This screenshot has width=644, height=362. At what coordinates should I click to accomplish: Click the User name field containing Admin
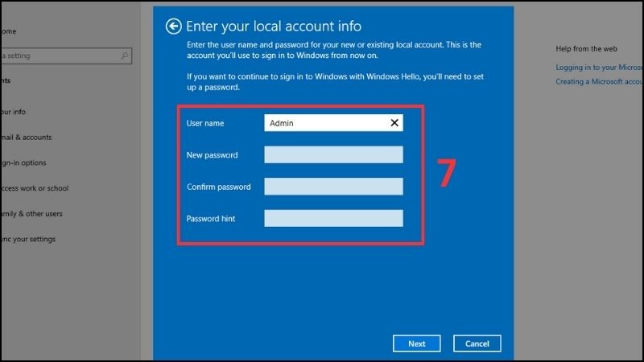pyautogui.click(x=333, y=123)
